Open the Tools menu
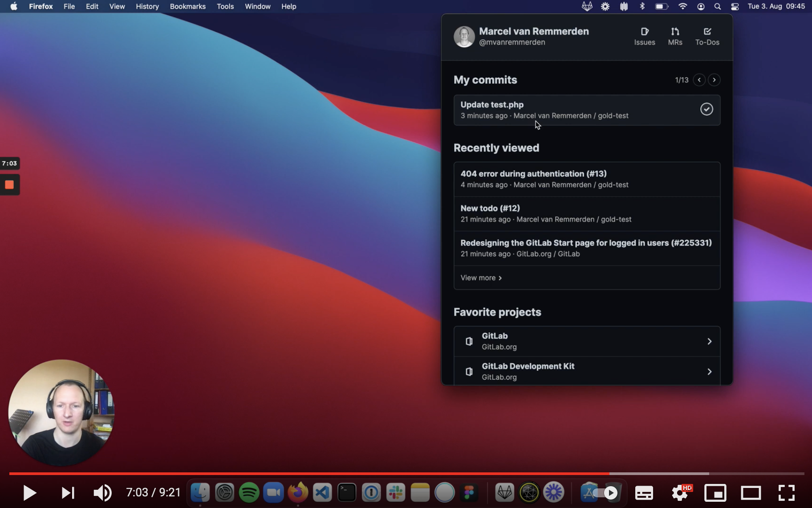812x508 pixels. tap(225, 6)
